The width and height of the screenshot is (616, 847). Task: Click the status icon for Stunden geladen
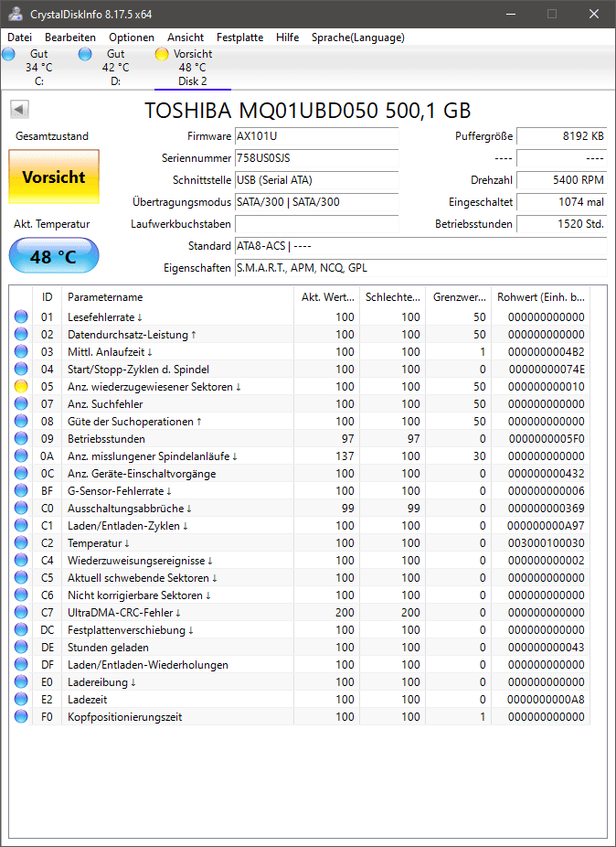coord(21,647)
